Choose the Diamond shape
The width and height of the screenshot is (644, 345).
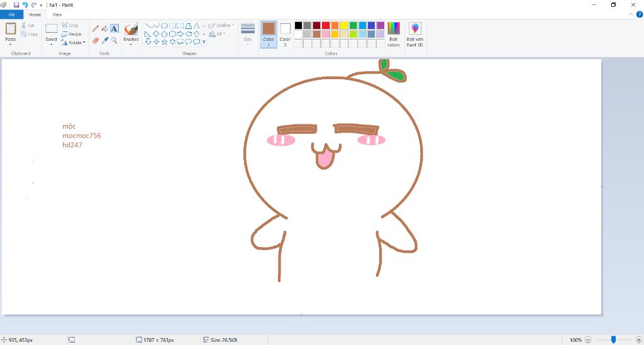[156, 34]
